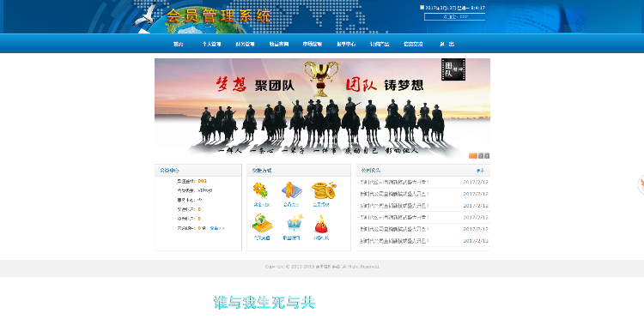
Task: Go to 首页 in navigation bar
Action: (x=178, y=44)
